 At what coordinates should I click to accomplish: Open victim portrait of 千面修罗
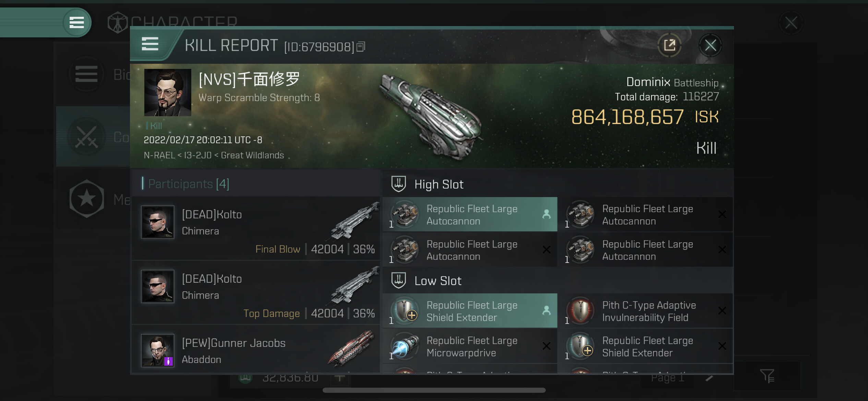168,93
